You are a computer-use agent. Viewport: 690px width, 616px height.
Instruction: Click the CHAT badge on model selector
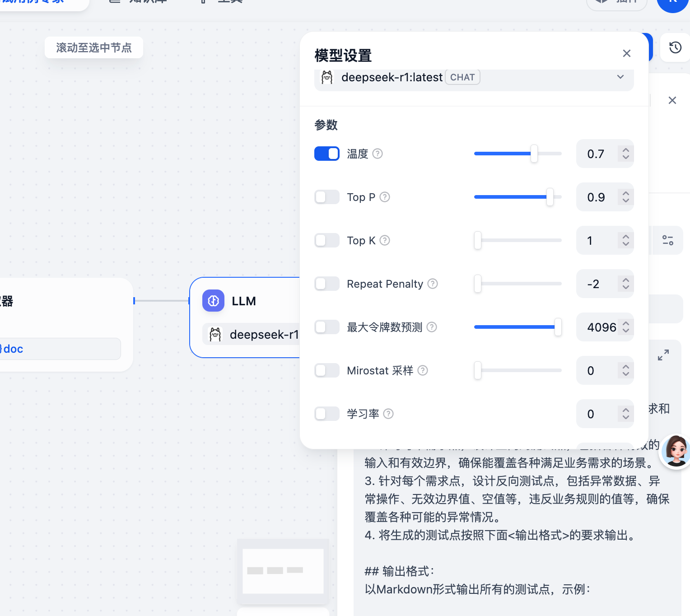462,77
